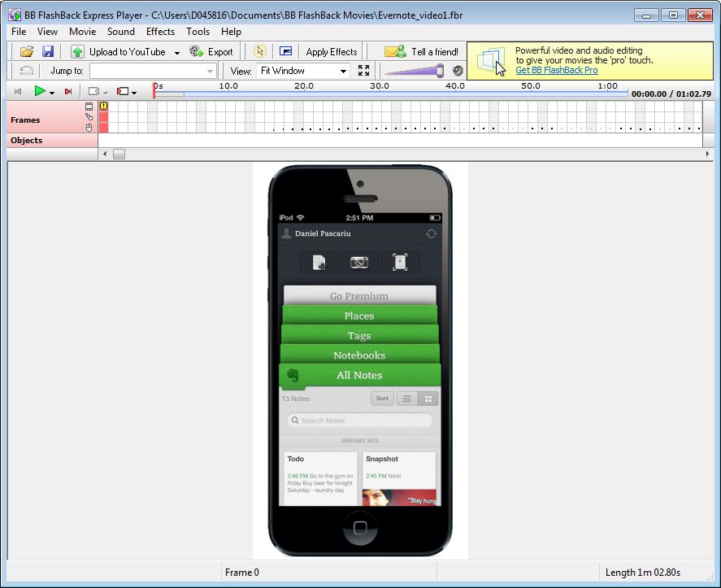Click the mouse icon in Frames row
This screenshot has width=721, height=588.
(x=89, y=128)
